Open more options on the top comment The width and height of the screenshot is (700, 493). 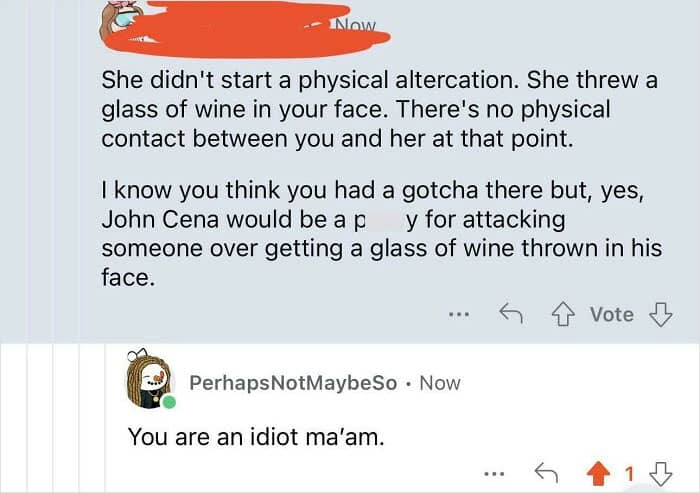point(458,314)
